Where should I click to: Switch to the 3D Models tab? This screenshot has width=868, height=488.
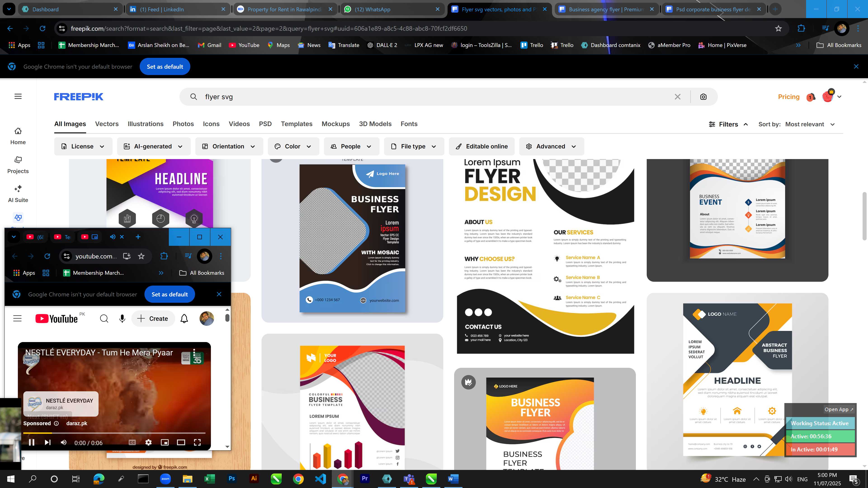pos(375,124)
